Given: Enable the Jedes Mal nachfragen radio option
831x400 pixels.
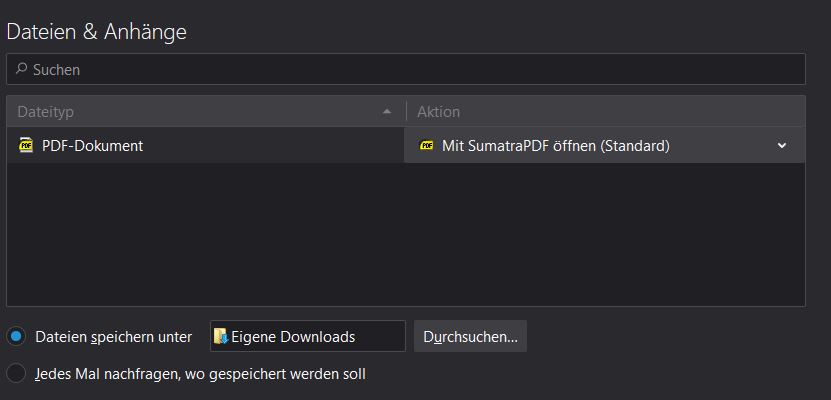Looking at the screenshot, I should 16,374.
